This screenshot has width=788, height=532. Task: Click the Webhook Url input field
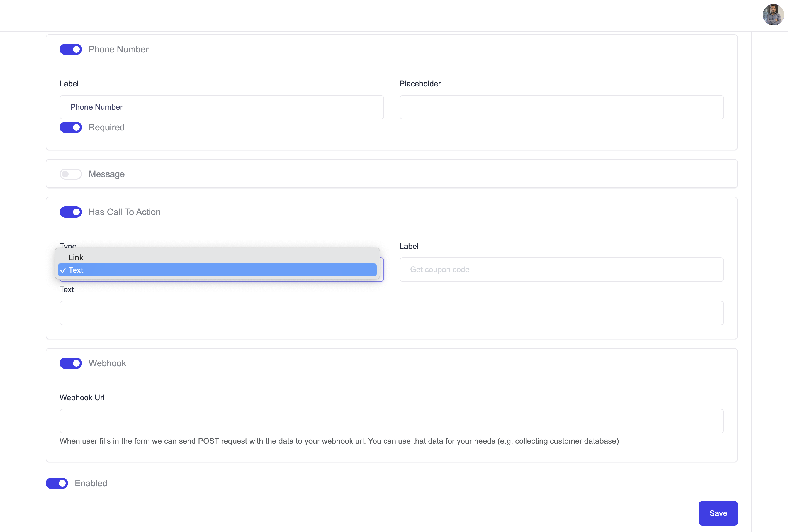point(391,421)
